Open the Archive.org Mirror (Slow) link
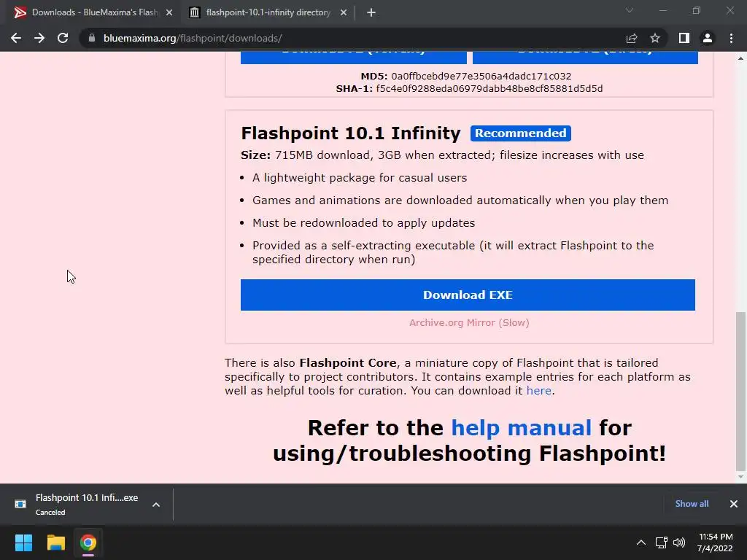The width and height of the screenshot is (747, 560). (469, 323)
